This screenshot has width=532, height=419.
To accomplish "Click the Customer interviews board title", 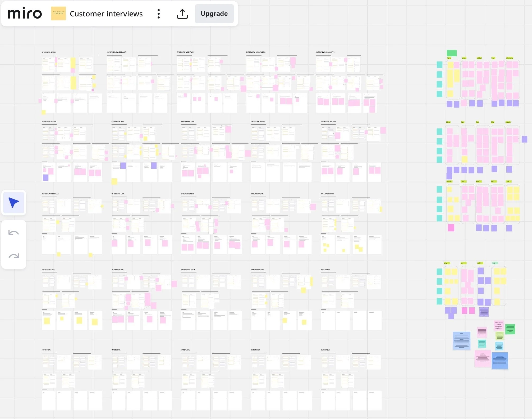I will pos(106,14).
